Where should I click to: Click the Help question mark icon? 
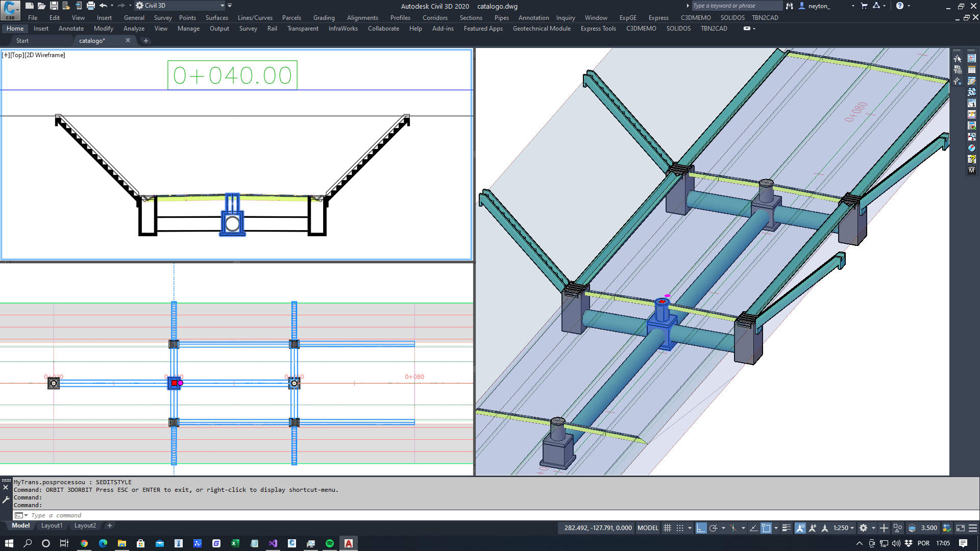[899, 6]
